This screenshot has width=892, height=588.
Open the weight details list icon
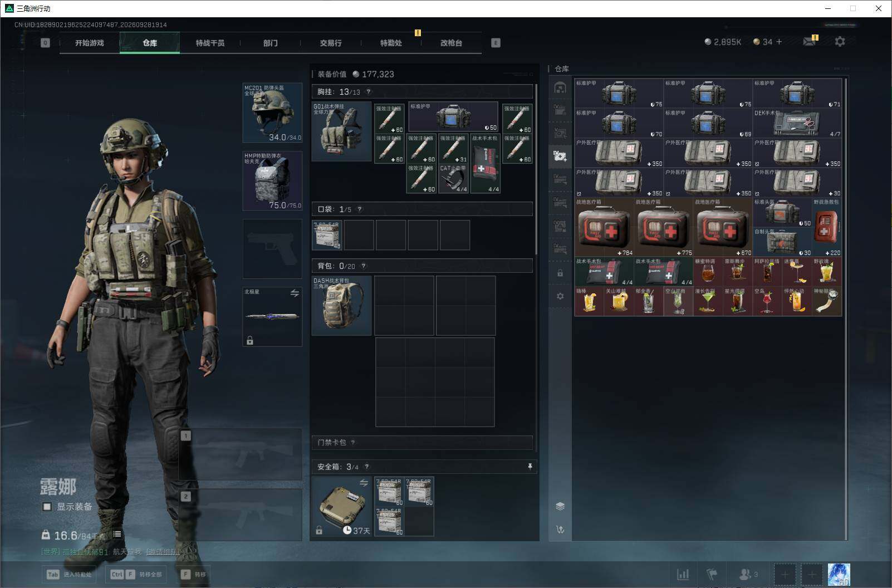117,534
